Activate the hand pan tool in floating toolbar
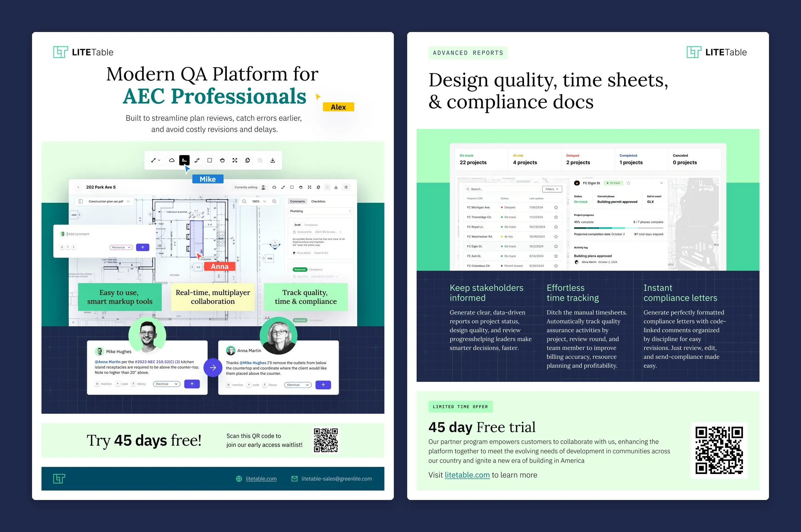 point(222,160)
